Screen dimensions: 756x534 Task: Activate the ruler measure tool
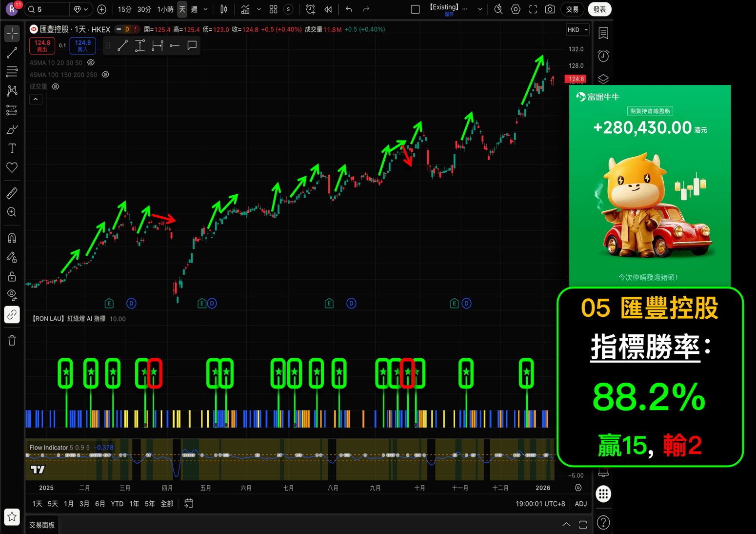pos(12,193)
